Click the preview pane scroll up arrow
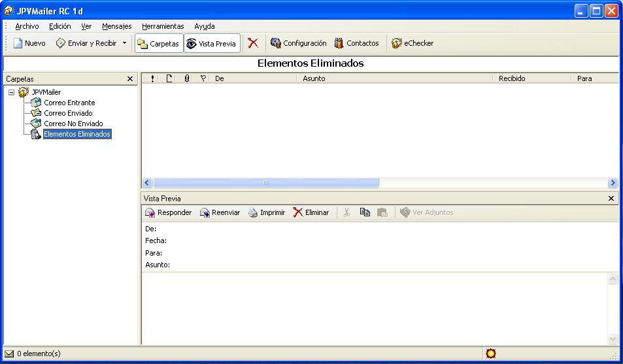The height and width of the screenshot is (364, 623). point(613,279)
